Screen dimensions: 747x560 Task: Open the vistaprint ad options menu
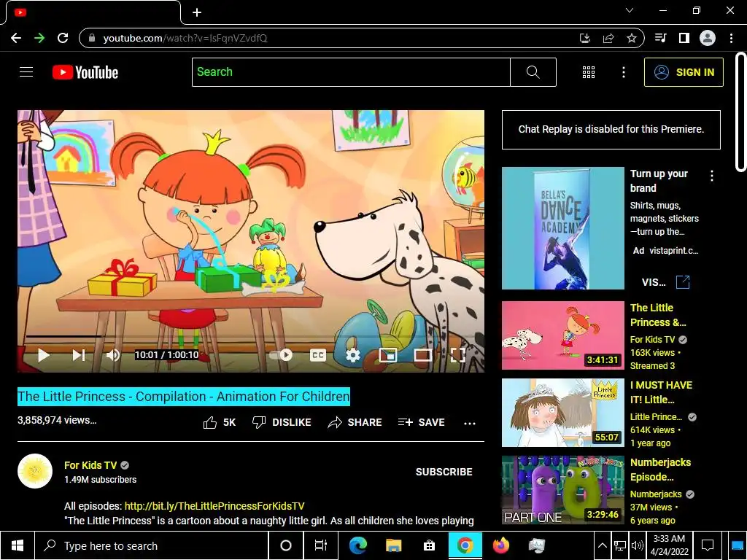[x=712, y=176]
